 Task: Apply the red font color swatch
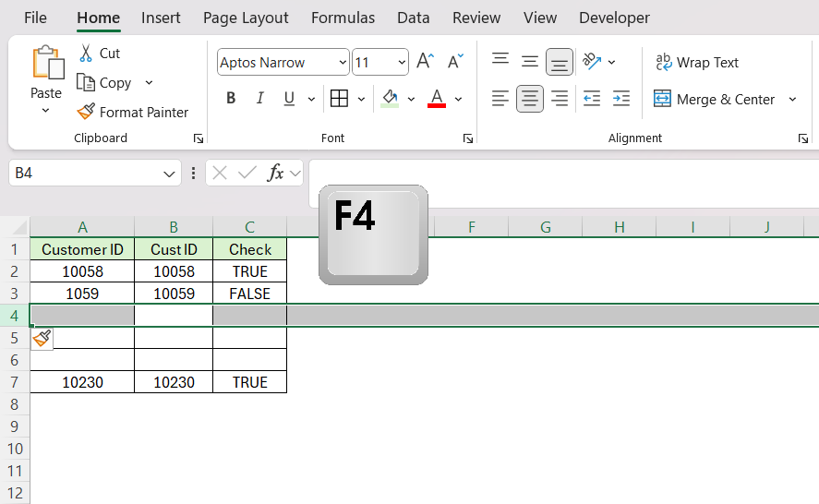coord(437,99)
